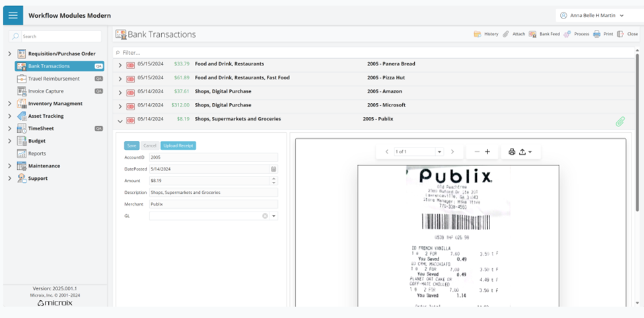Click the green paperclip on Publix row

pyautogui.click(x=620, y=122)
